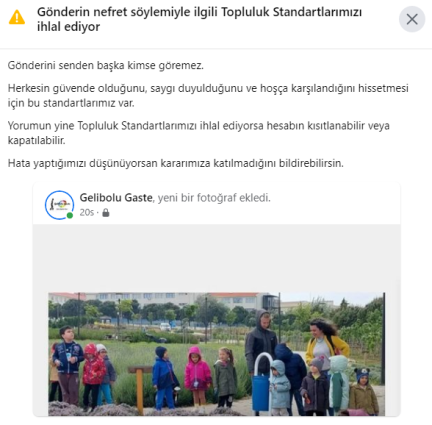This screenshot has width=432, height=425.
Task: Click the child in the red jacket
Action: pyautogui.click(x=93, y=375)
